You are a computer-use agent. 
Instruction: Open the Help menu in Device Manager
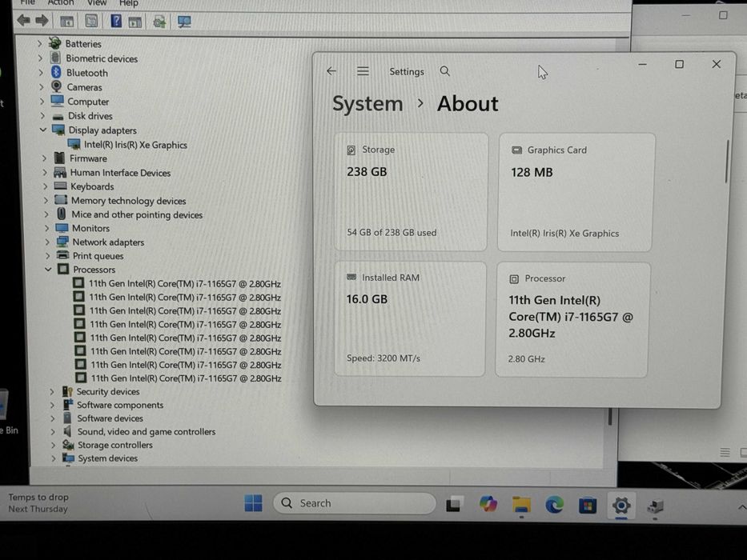(129, 3)
